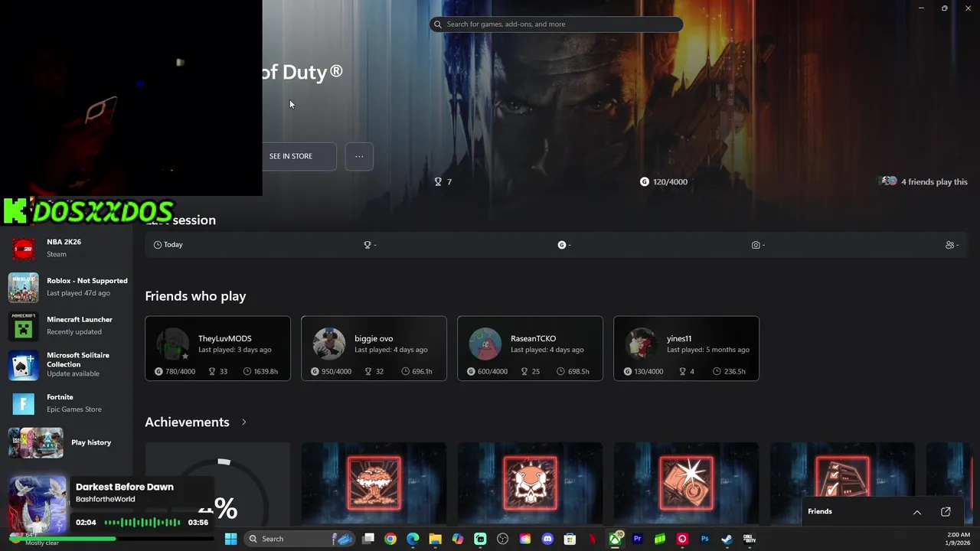The width and height of the screenshot is (980, 551).
Task: Open Play history in sidebar
Action: [x=67, y=442]
